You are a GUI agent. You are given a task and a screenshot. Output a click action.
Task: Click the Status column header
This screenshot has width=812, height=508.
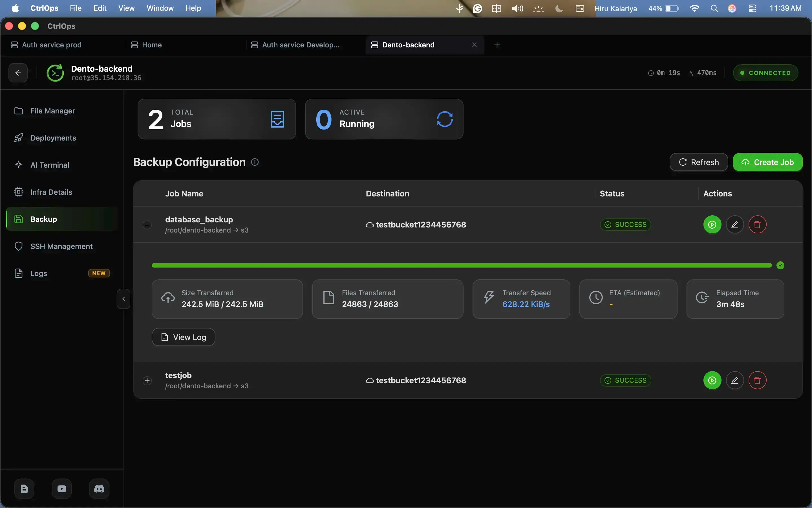click(612, 194)
